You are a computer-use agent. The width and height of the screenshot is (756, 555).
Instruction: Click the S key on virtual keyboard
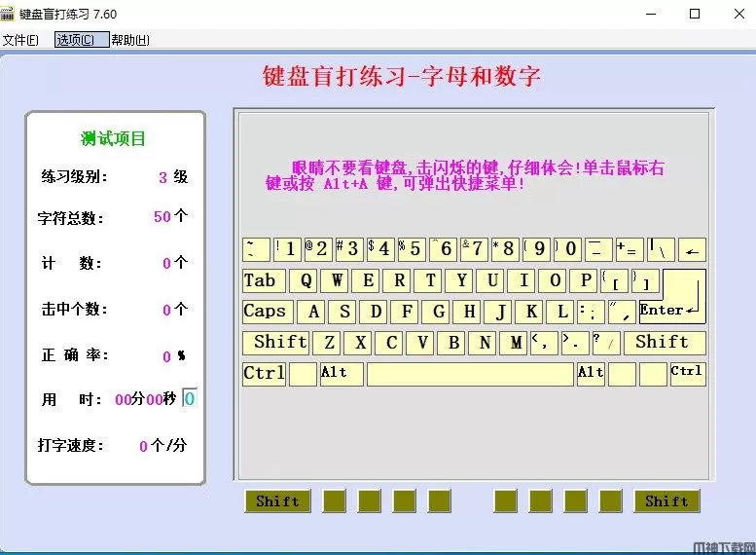342,312
